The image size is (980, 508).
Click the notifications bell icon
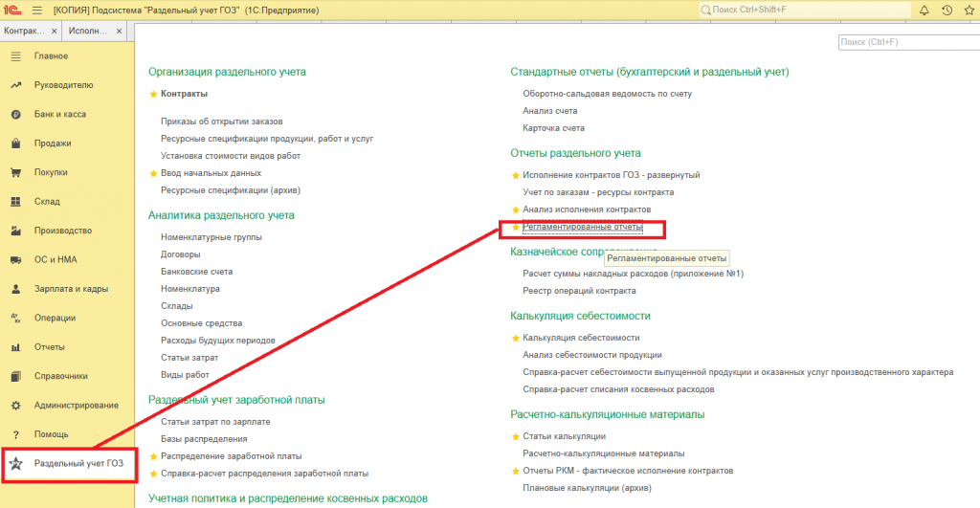(x=924, y=10)
